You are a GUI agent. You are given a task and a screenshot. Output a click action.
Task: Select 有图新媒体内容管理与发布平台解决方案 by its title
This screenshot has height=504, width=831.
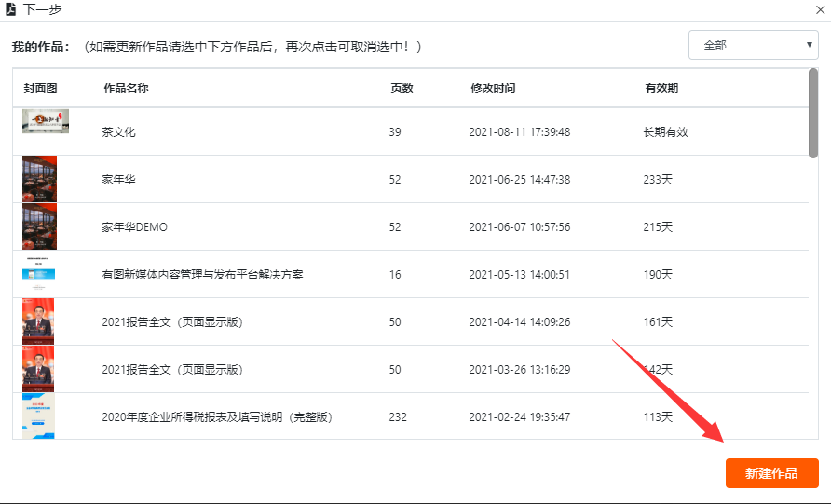202,275
